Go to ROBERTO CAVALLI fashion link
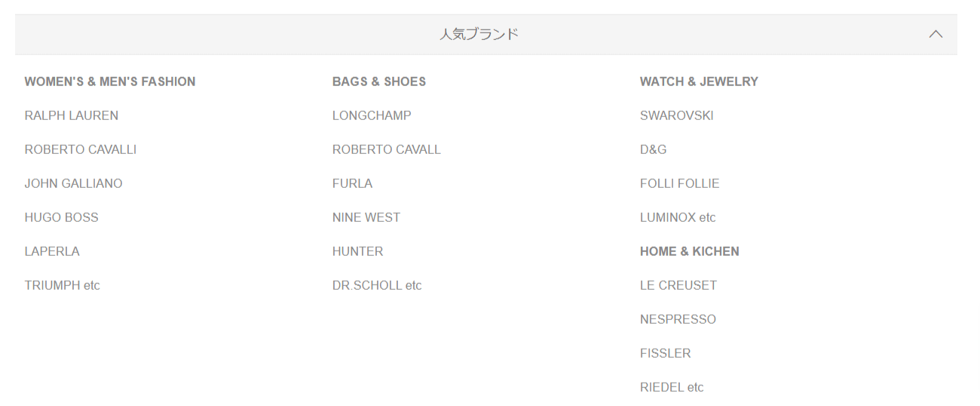 click(x=81, y=149)
